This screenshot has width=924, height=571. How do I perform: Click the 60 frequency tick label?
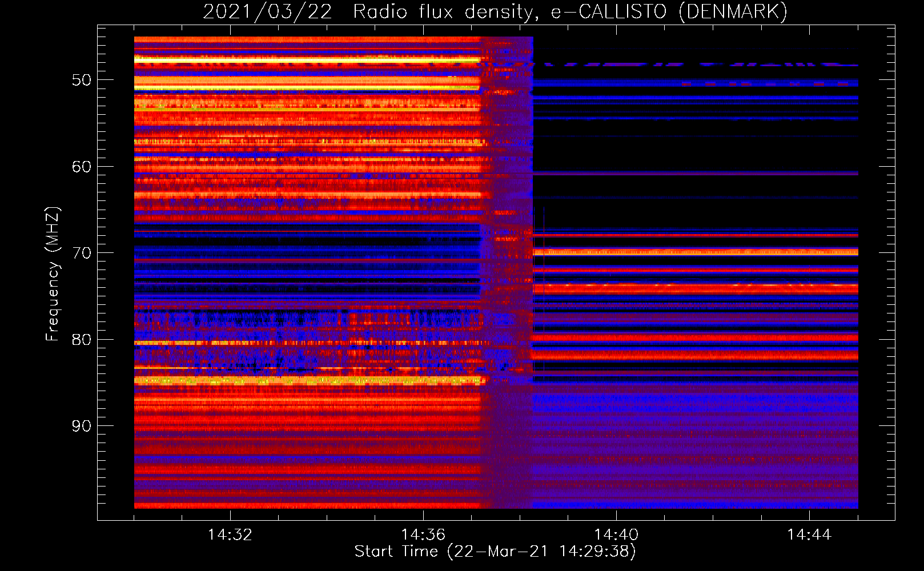click(82, 167)
